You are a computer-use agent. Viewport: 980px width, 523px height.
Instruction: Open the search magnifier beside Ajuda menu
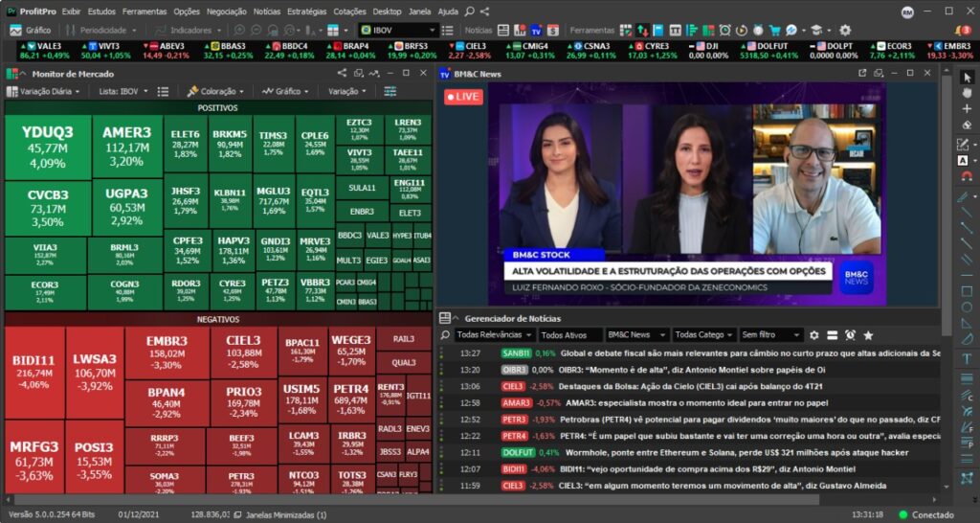tap(469, 11)
